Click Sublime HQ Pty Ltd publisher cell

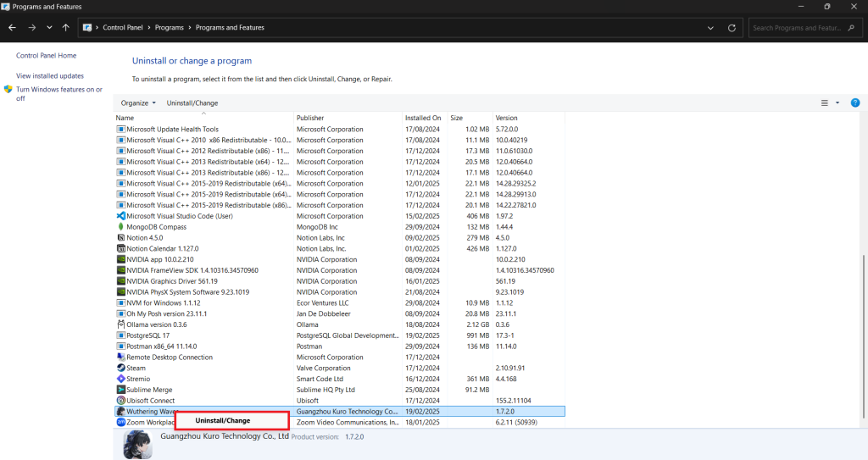click(325, 390)
